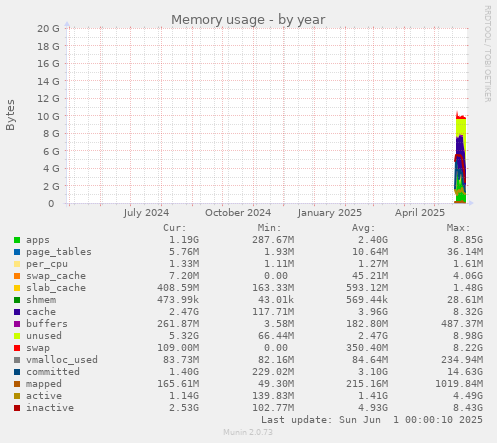The width and height of the screenshot is (497, 443).
Task: Click the stacked memory data area in graph
Action: click(x=460, y=158)
